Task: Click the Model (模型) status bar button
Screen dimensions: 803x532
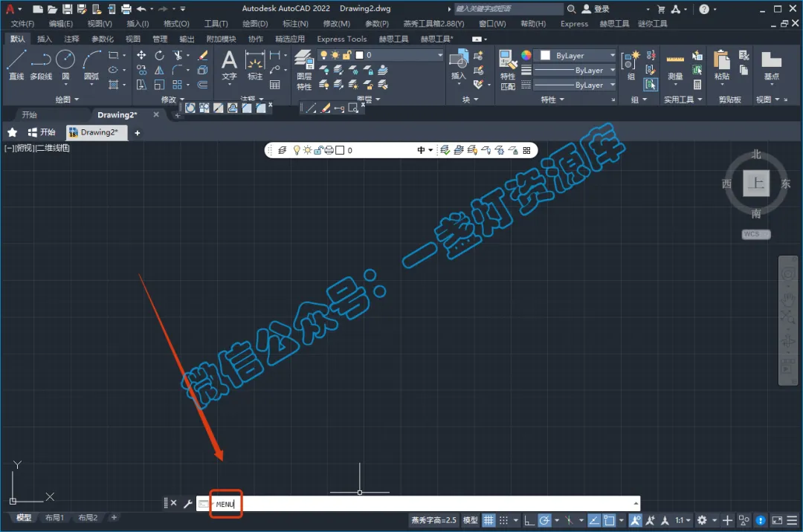Action: (470, 520)
